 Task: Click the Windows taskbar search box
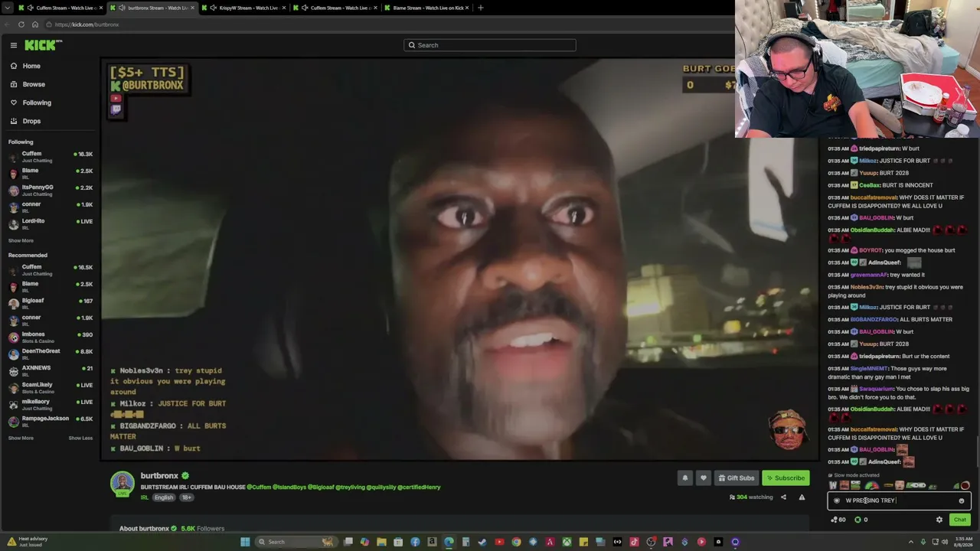point(296,542)
